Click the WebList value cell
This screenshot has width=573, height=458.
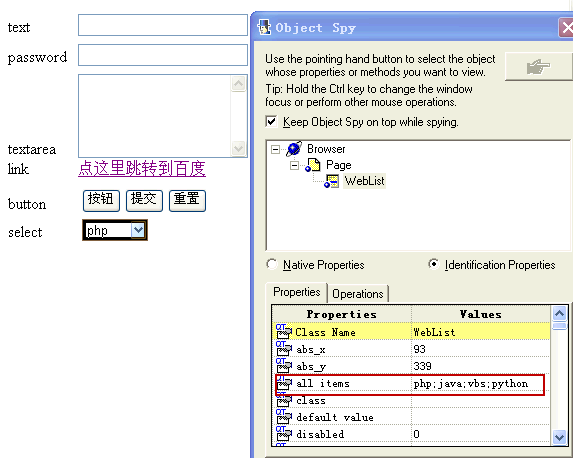481,332
